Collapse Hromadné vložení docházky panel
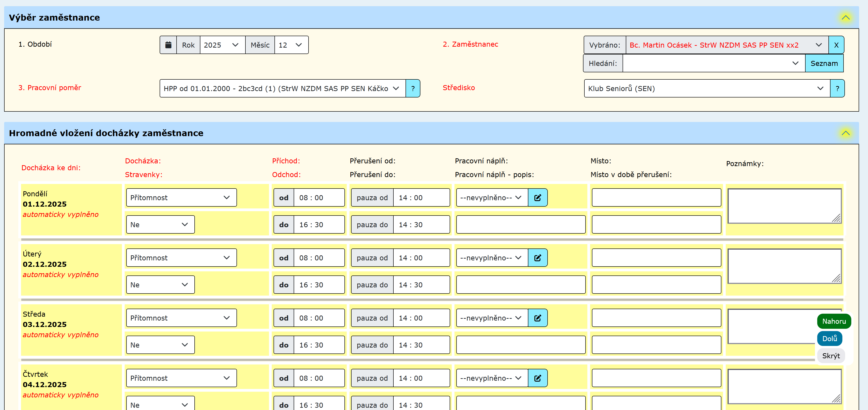The height and width of the screenshot is (410, 868). click(845, 133)
